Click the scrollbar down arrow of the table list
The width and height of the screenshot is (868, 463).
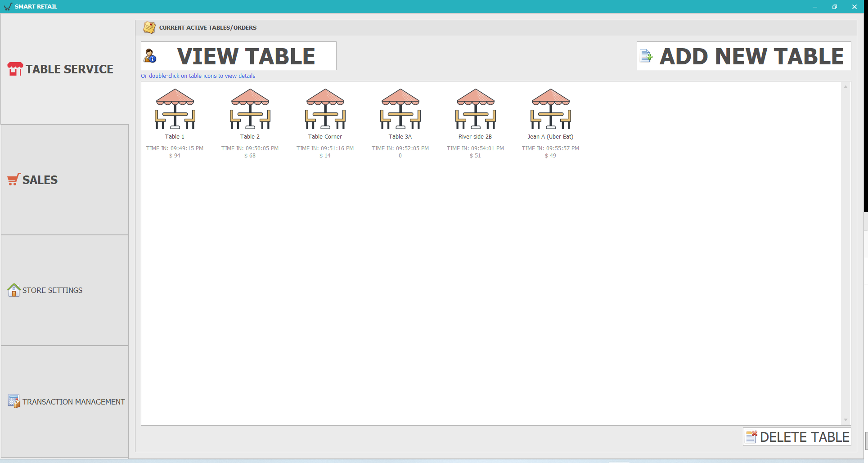coord(846,420)
